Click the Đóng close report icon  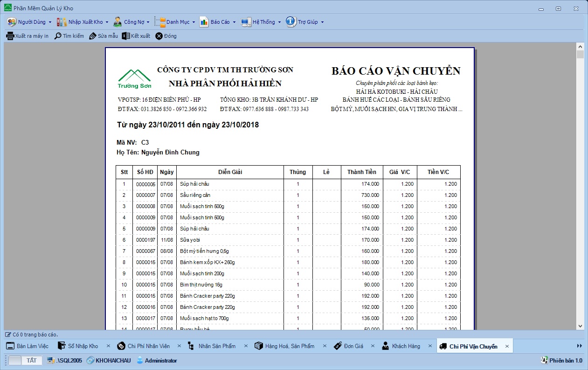(x=159, y=36)
